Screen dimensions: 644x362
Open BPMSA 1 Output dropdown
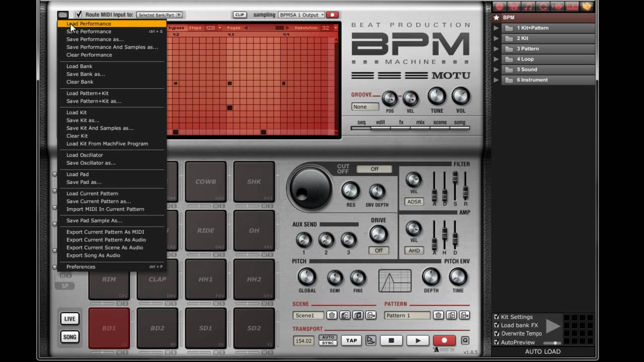point(301,15)
